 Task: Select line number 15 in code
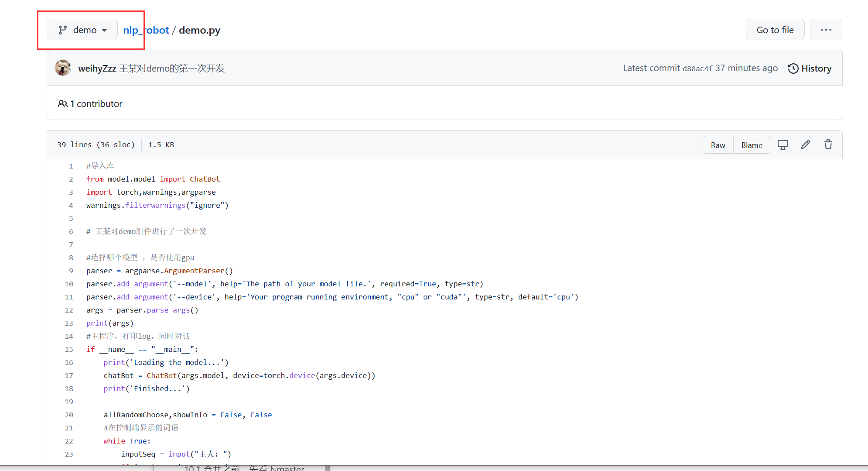[x=69, y=349]
